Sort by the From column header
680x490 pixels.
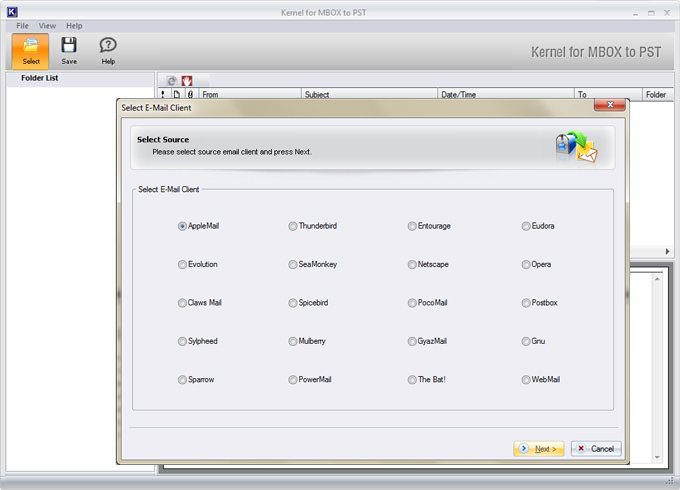[x=250, y=94]
